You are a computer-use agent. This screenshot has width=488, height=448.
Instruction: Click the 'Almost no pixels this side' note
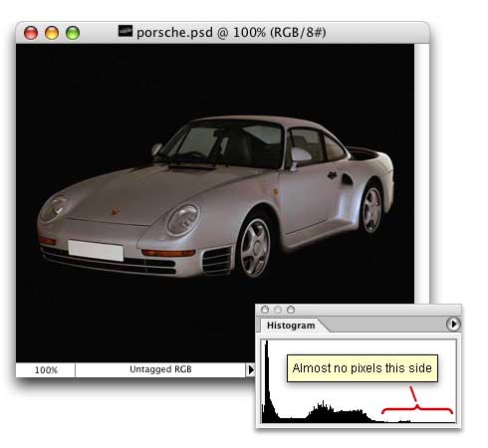pos(363,368)
